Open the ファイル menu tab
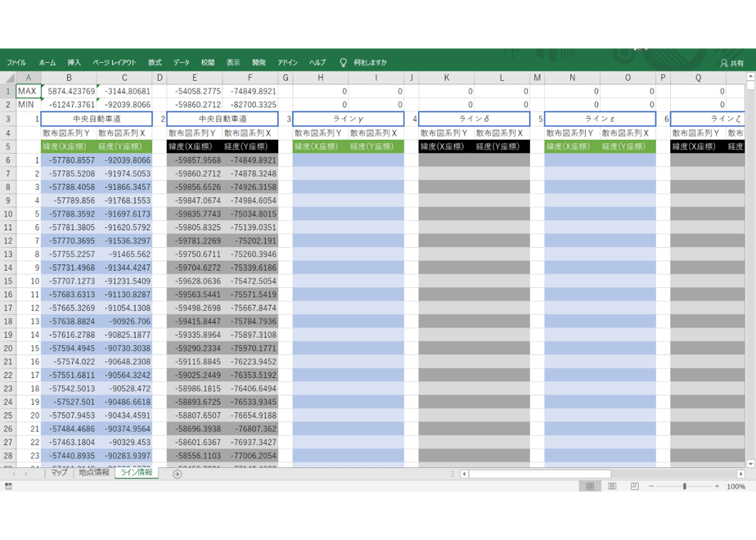756x540 pixels. point(16,62)
